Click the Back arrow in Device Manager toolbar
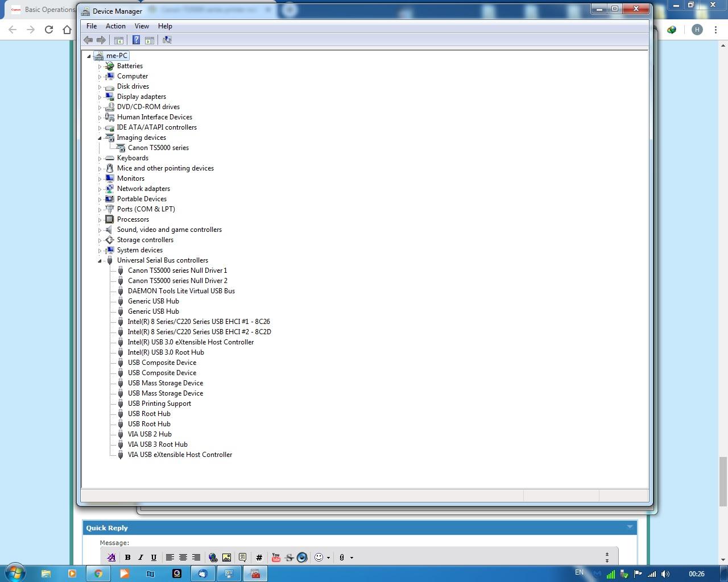Screen dimensions: 728x582 88,40
